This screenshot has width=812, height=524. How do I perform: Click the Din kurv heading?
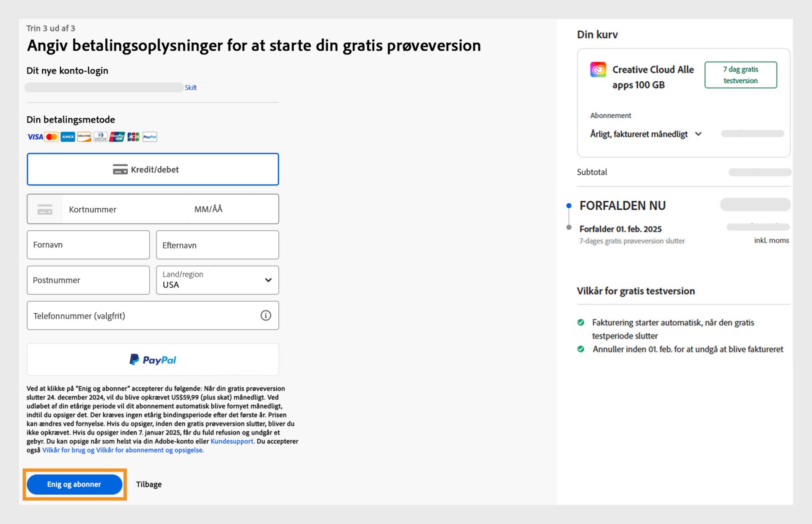597,35
